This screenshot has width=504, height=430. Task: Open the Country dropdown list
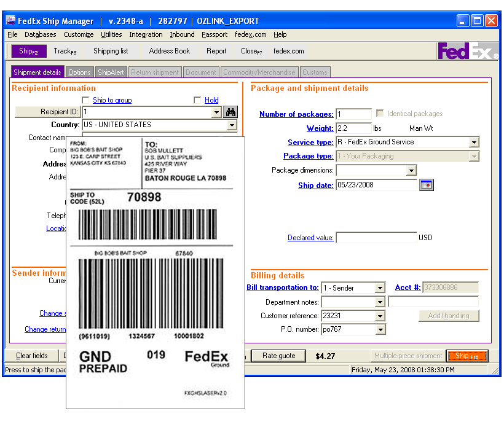232,125
